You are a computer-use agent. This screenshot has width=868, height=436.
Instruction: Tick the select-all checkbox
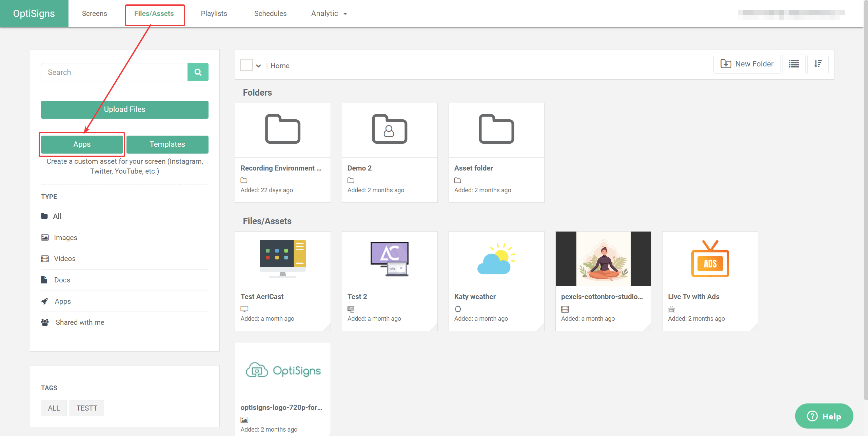(x=246, y=65)
